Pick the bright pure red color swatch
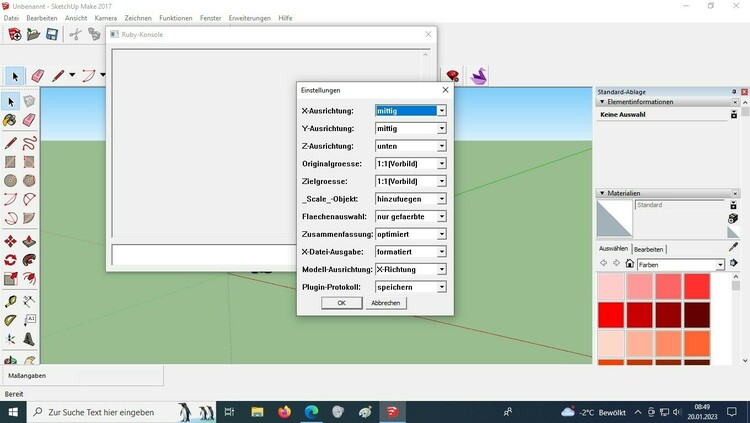750x423 pixels. tap(611, 315)
